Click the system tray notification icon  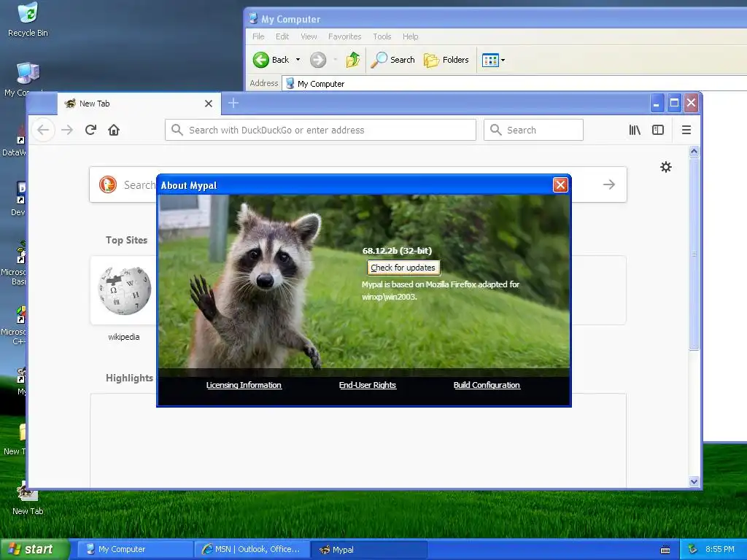[x=693, y=550]
